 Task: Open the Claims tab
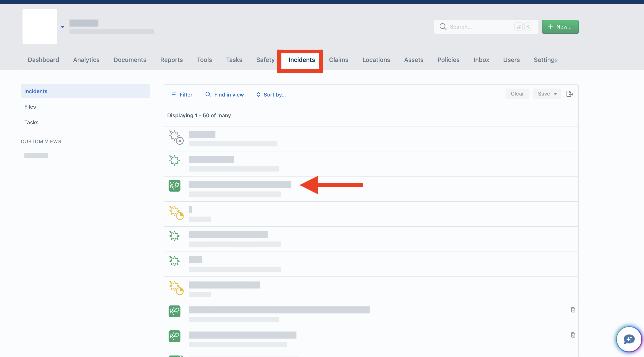[x=338, y=60]
